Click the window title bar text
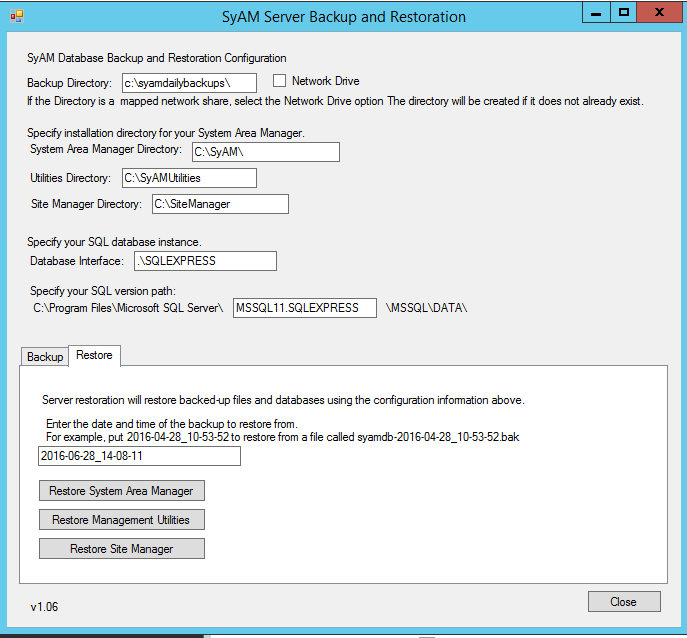 coord(343,17)
